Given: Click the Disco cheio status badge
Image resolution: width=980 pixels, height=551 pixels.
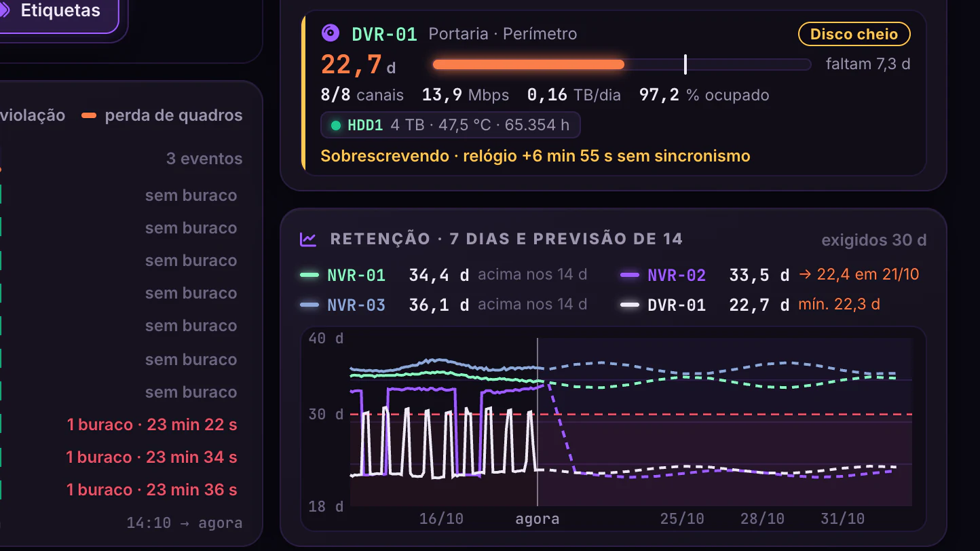Looking at the screenshot, I should point(854,34).
